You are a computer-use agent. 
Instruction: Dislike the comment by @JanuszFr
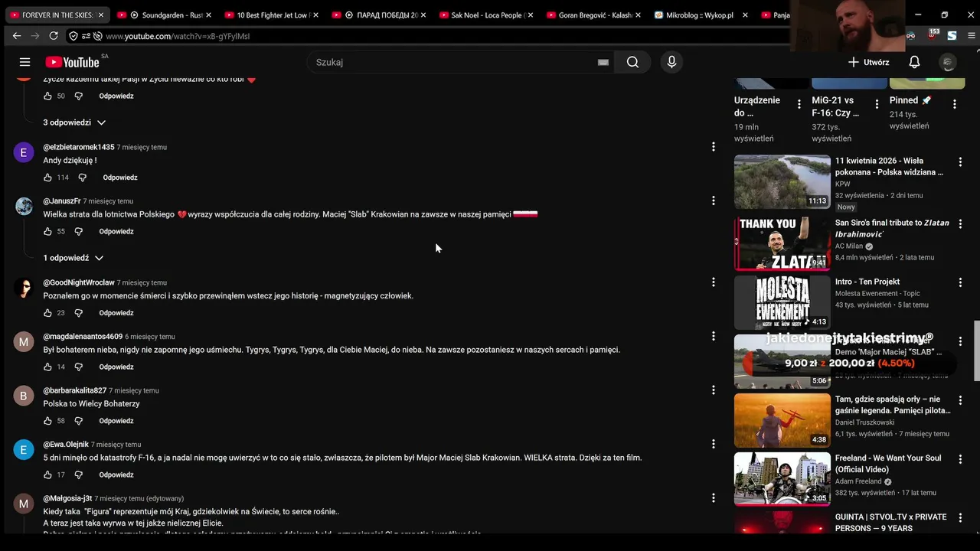pyautogui.click(x=79, y=231)
